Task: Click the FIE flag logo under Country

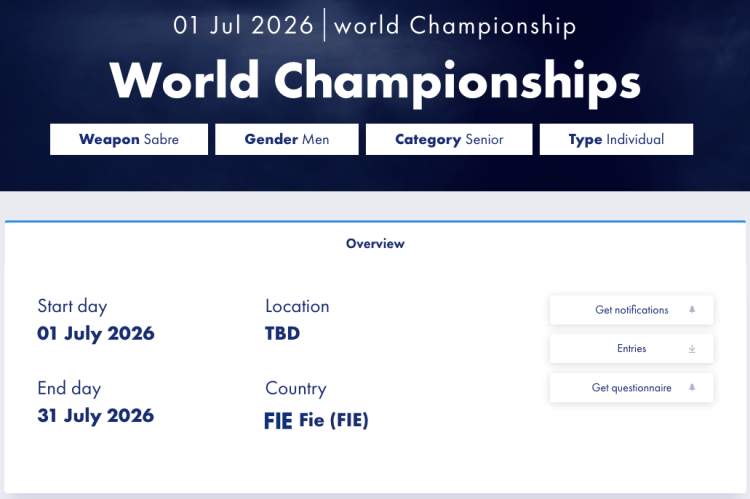Action: [x=278, y=421]
